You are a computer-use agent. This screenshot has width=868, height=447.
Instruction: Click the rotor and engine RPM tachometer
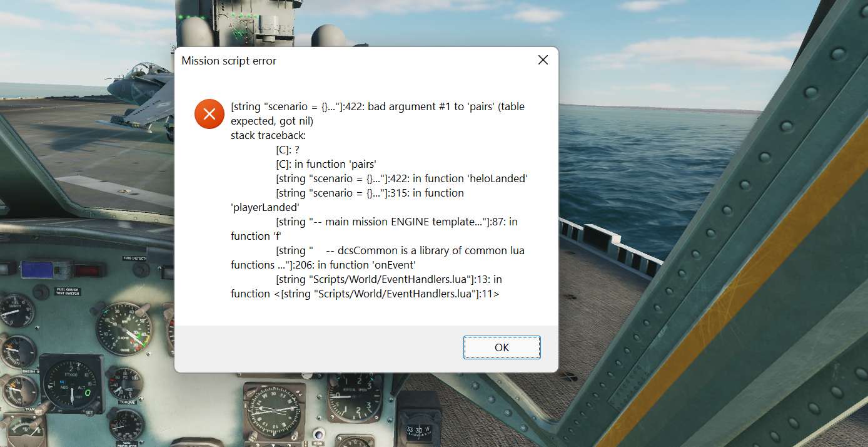point(123,329)
